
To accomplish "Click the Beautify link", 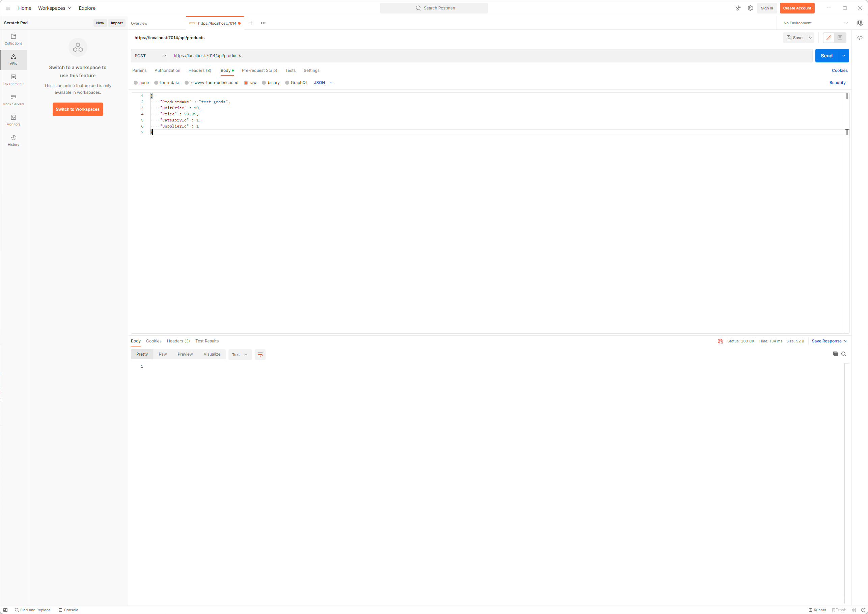I will (x=837, y=83).
